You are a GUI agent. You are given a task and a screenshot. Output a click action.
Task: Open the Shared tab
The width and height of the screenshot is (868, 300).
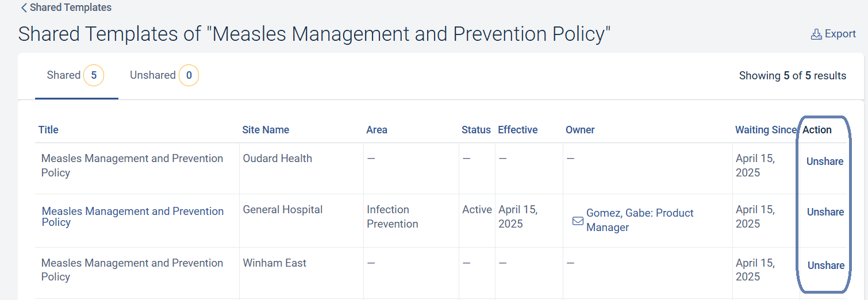(x=64, y=75)
